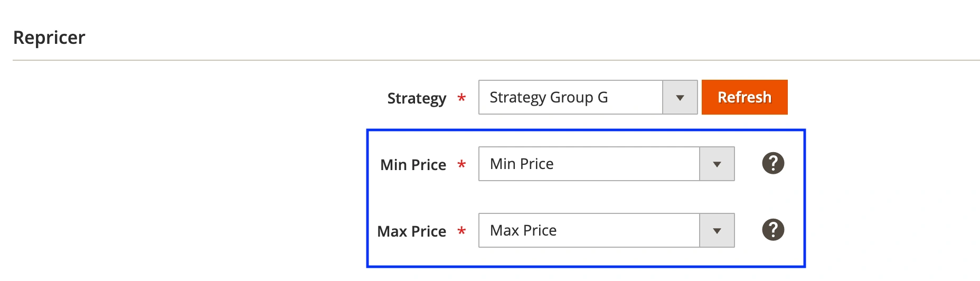Click the bold Min Price field label
The height and width of the screenshot is (281, 980).
[x=413, y=165]
